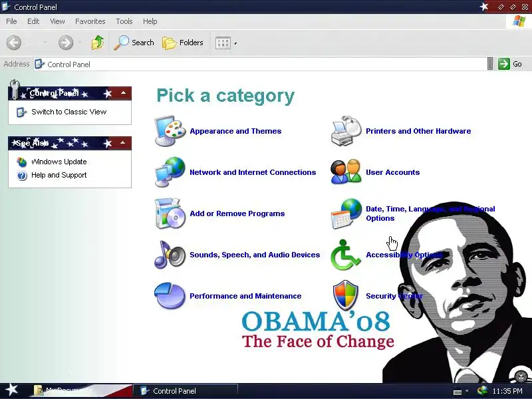Screen dimensions: 532x399
Task: Open the Accessibility Options wheelchair icon
Action: tap(345, 255)
